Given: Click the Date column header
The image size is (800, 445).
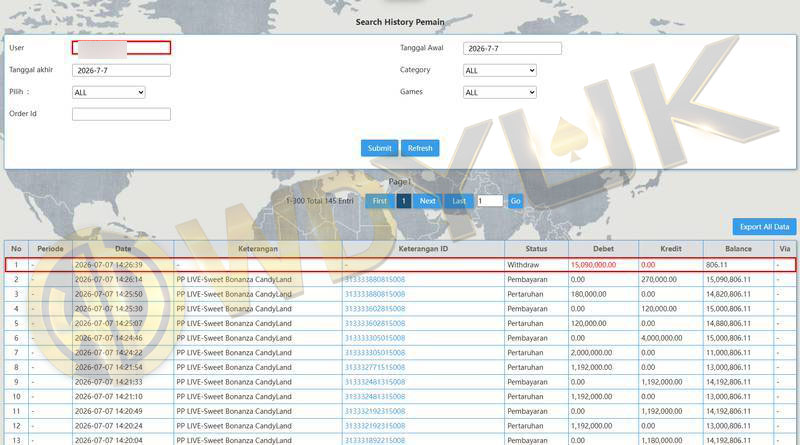Looking at the screenshot, I should [123, 249].
